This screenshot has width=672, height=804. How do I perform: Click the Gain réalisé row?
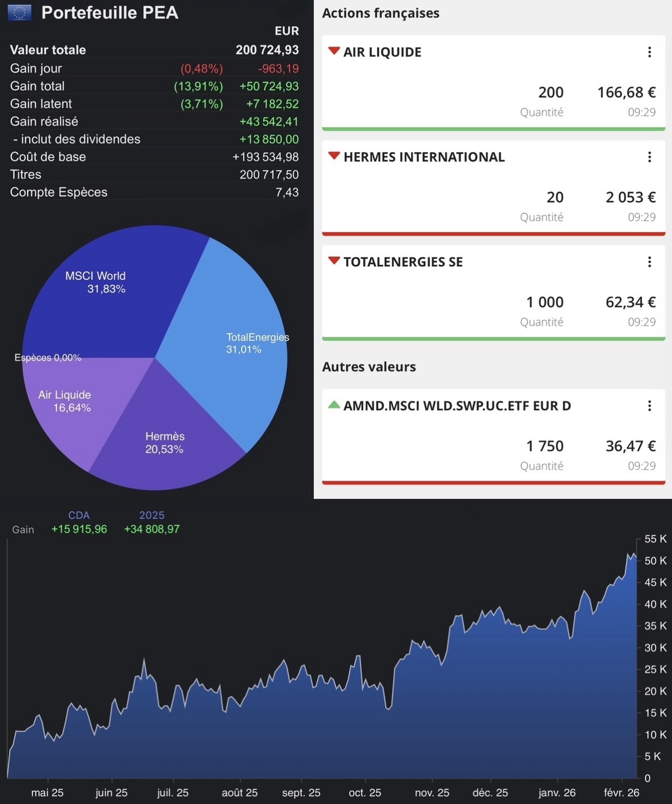pos(154,122)
